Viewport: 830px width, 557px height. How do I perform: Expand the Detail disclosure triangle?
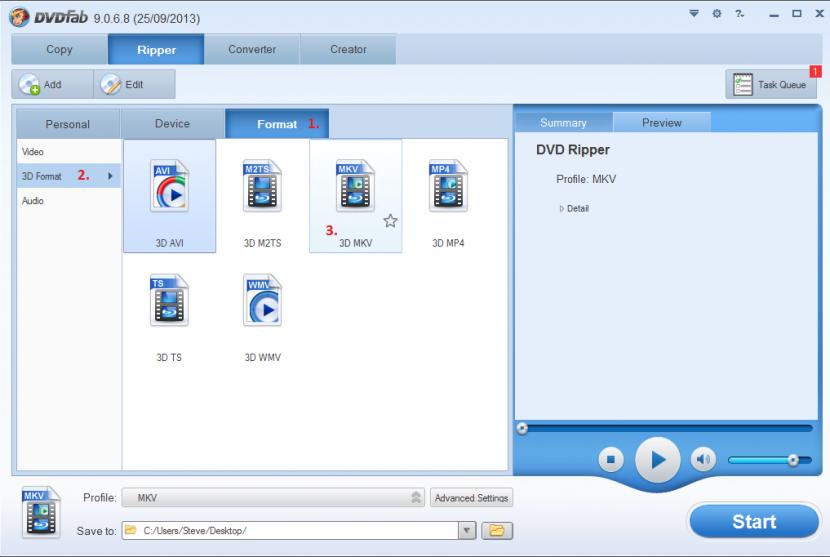562,209
